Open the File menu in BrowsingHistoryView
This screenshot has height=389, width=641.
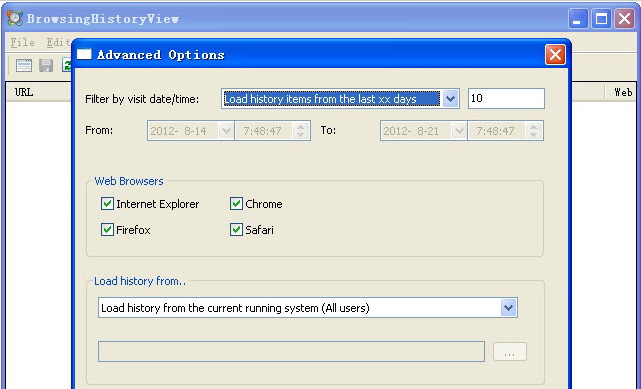coord(22,42)
